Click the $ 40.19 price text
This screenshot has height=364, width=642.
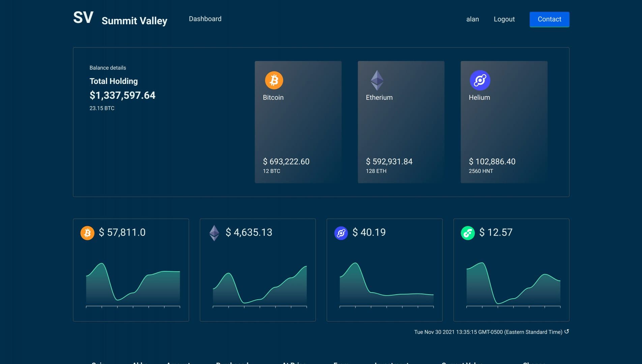point(369,232)
